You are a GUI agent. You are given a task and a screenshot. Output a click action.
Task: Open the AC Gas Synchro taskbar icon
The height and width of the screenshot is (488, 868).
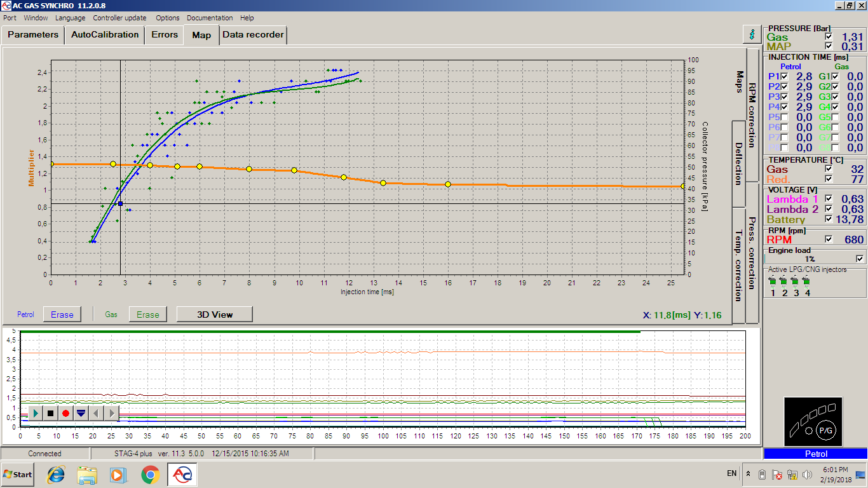[x=183, y=475]
